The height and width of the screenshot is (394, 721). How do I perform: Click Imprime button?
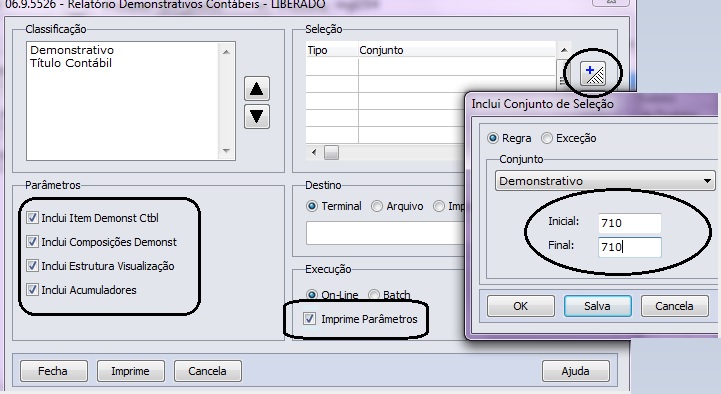(x=131, y=371)
